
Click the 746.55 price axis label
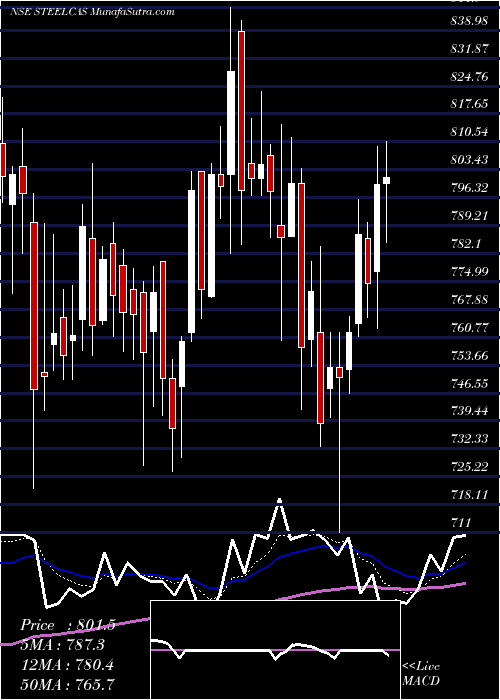point(469,383)
